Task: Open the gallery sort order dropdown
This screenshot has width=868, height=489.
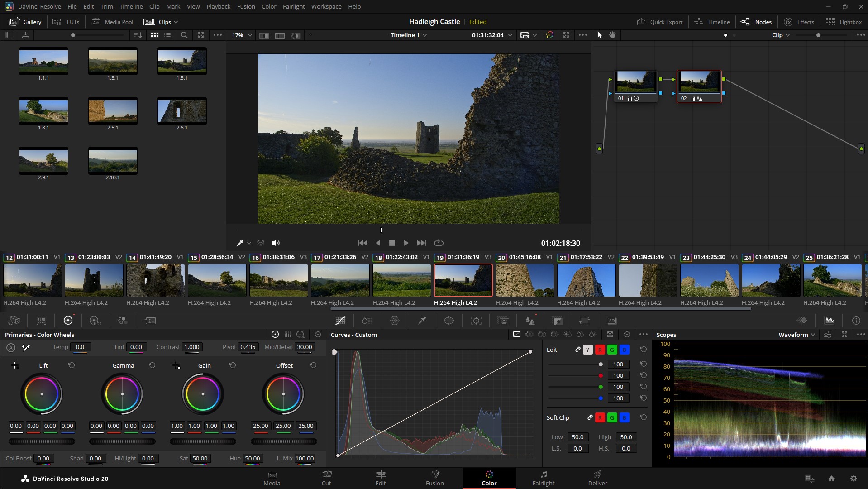Action: tap(138, 35)
